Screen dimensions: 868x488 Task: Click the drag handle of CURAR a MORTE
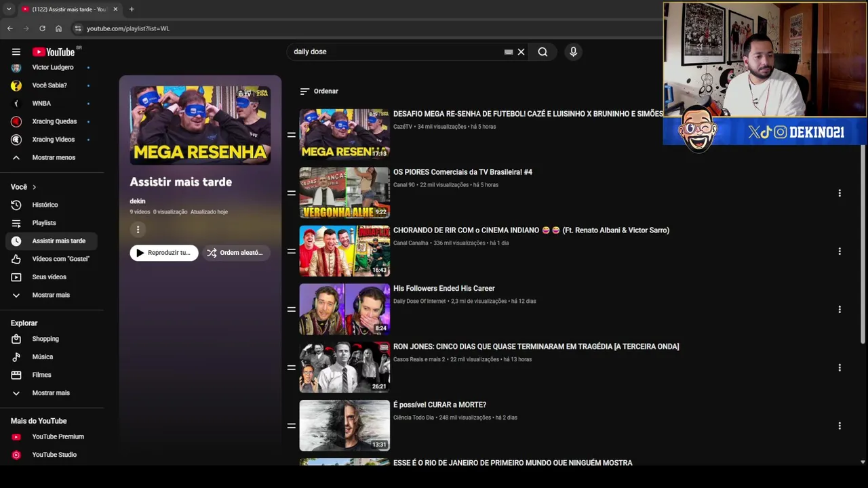click(291, 426)
